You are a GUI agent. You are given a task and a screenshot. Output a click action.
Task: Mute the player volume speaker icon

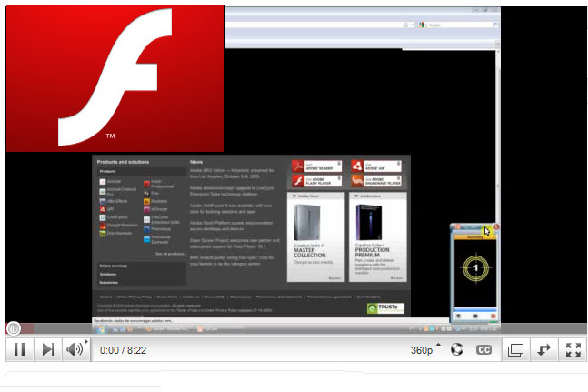[74, 349]
